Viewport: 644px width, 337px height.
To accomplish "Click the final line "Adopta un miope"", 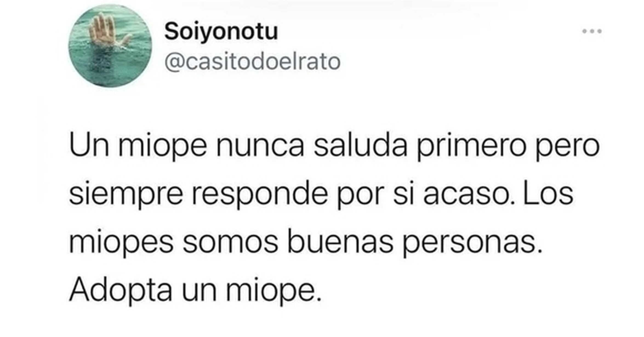I will point(195,290).
